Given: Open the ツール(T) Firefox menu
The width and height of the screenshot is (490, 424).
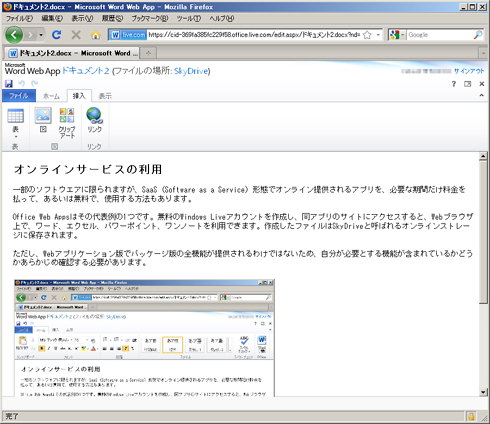Looking at the screenshot, I should (x=189, y=18).
